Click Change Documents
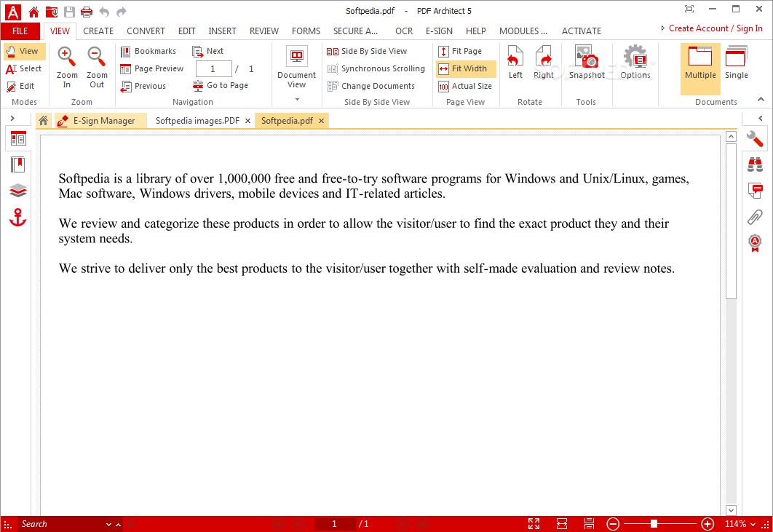The image size is (773, 532). coord(371,87)
